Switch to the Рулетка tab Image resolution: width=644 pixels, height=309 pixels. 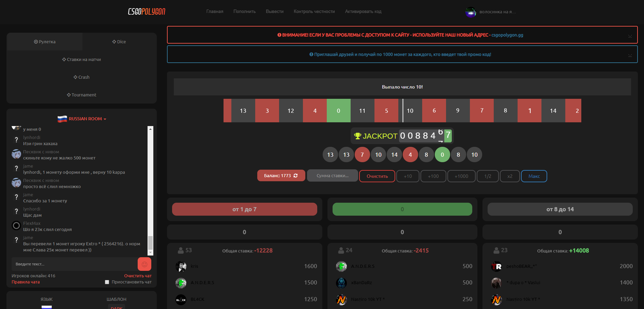click(x=45, y=42)
